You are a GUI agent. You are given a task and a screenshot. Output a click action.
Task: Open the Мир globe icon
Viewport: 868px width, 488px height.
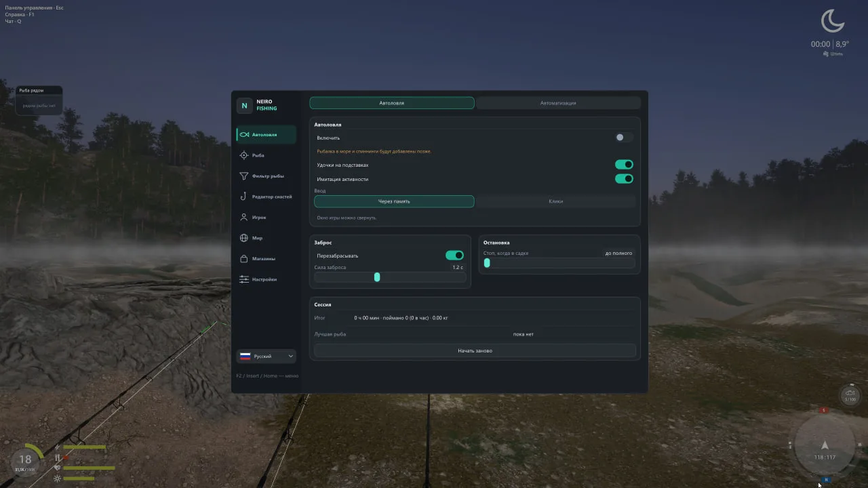coord(244,238)
